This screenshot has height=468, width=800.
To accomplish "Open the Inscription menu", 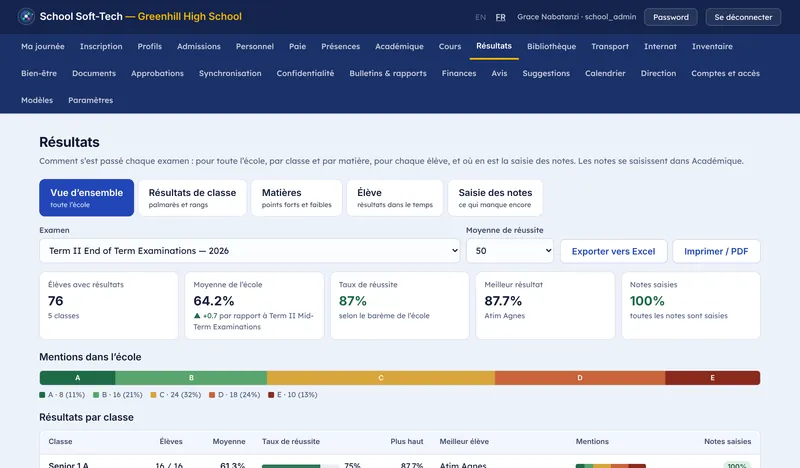I will tap(101, 46).
